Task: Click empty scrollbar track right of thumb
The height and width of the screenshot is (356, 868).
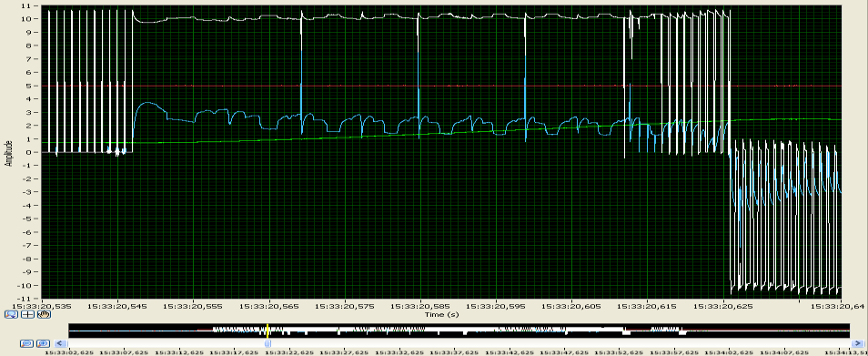Action: [560, 344]
